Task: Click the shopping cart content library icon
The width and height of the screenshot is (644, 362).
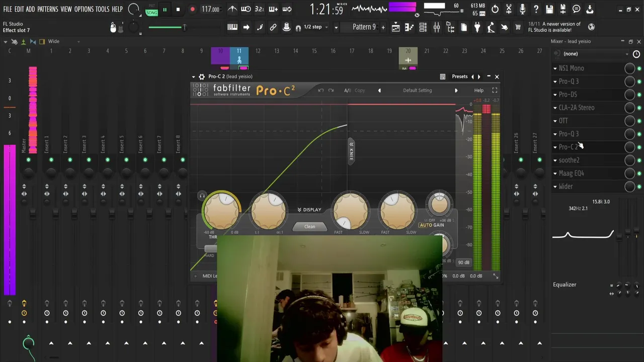Action: point(518,27)
